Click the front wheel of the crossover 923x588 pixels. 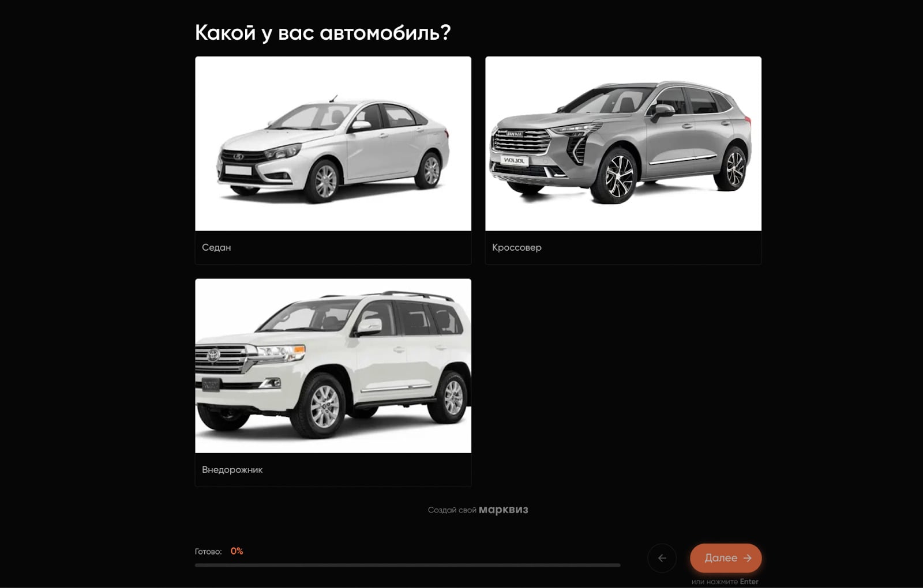click(616, 176)
